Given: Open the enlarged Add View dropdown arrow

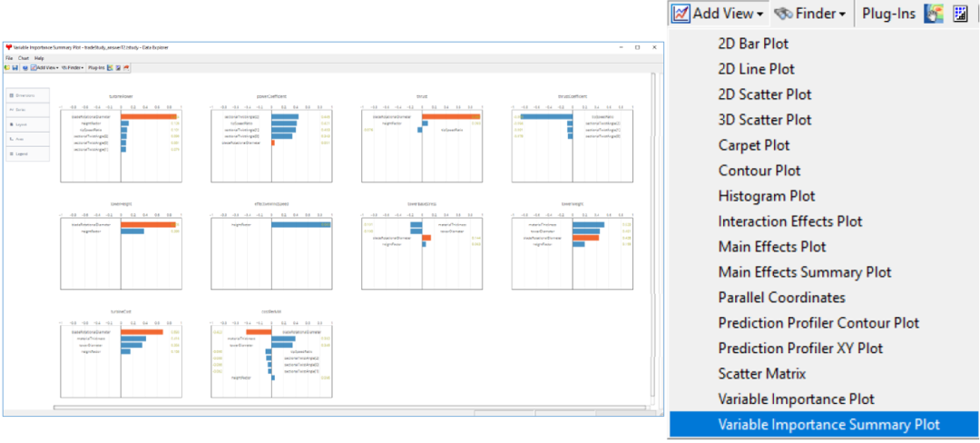Looking at the screenshot, I should tap(759, 14).
